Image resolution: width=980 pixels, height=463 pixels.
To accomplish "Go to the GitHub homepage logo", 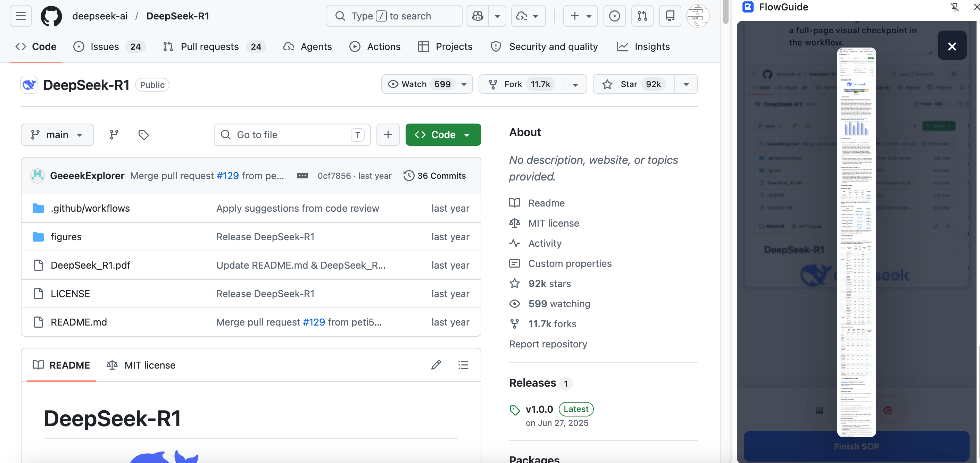I will point(51,16).
